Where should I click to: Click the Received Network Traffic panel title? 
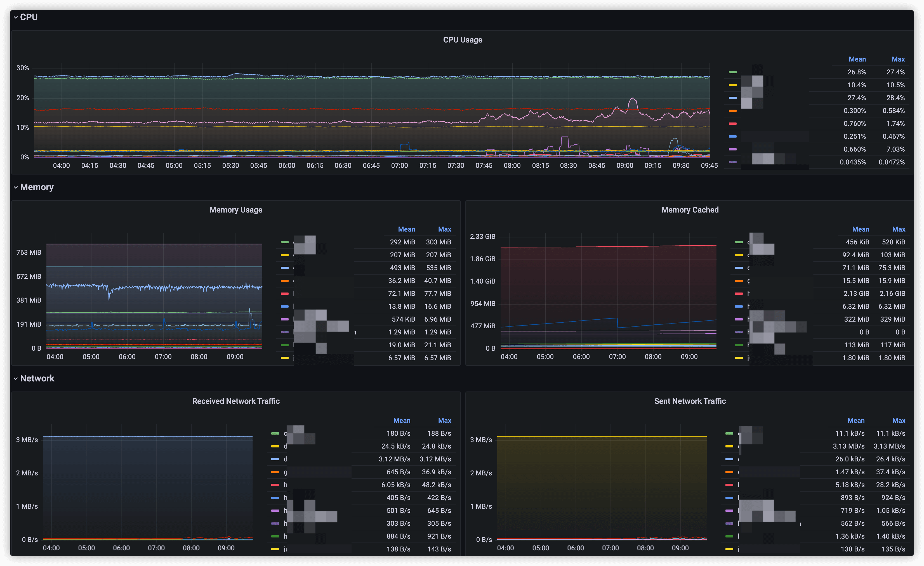coord(235,401)
